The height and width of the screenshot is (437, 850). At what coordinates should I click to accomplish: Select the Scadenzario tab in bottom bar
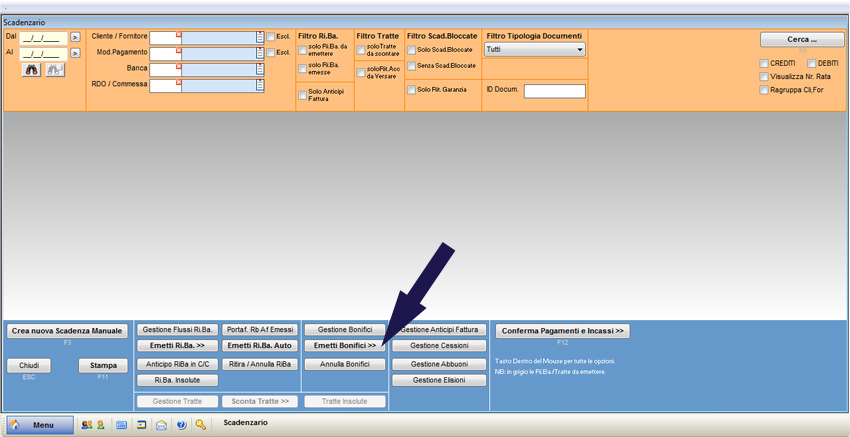click(x=245, y=424)
